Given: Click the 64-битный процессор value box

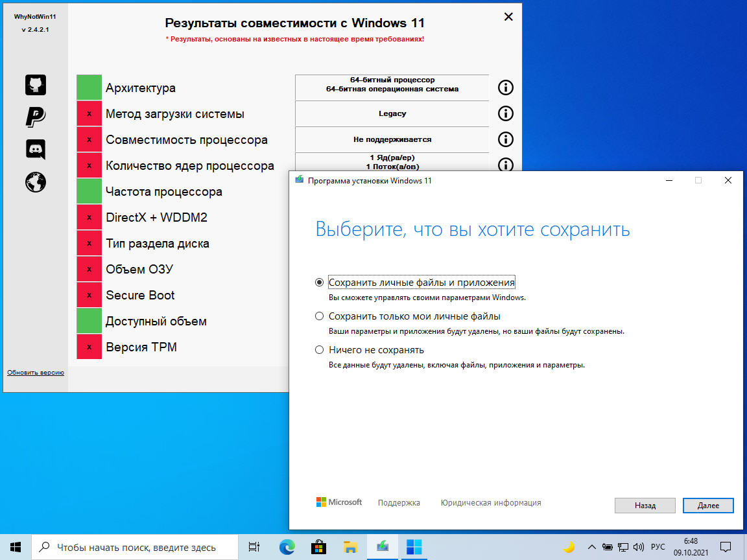Looking at the screenshot, I should tap(392, 87).
